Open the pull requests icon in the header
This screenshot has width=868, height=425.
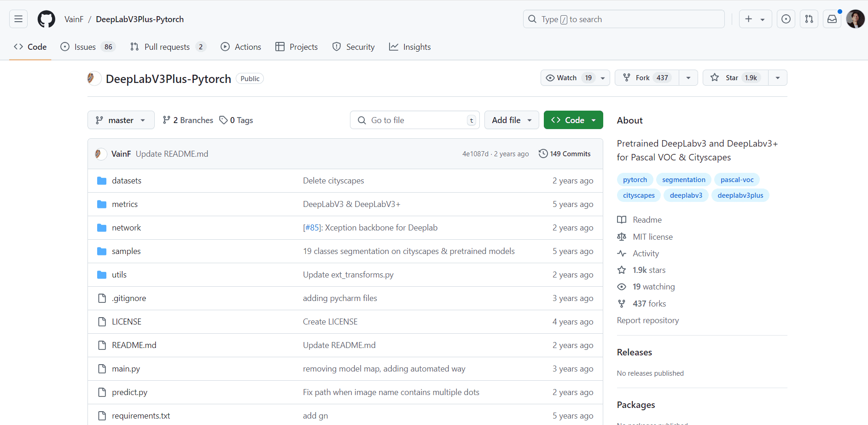809,19
